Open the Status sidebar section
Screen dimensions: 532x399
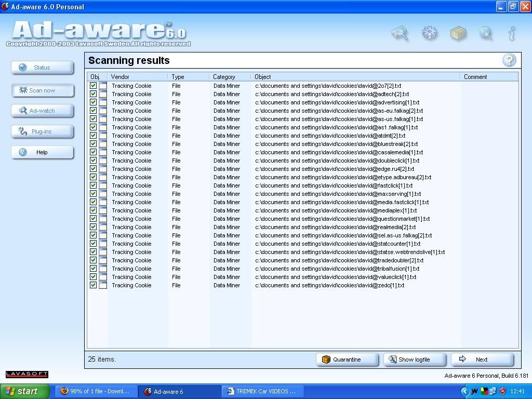tap(43, 68)
